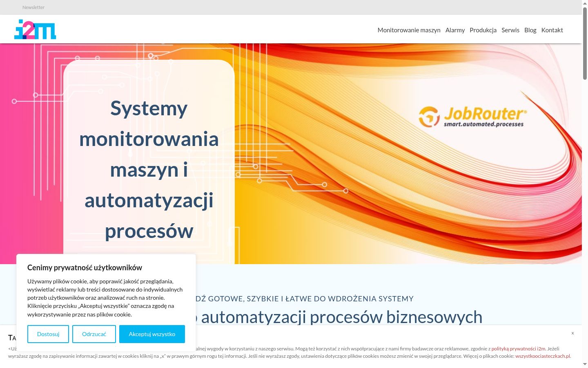This screenshot has height=368, width=588.
Task: Open the Serwis menu item
Action: pyautogui.click(x=510, y=30)
